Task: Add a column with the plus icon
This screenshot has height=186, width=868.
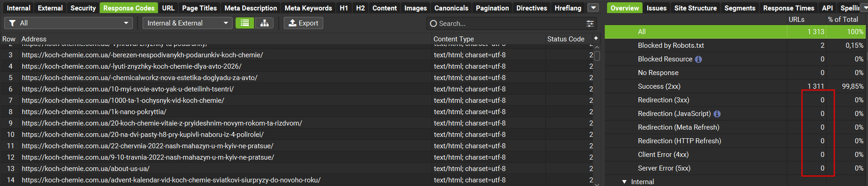Action: pos(596,39)
